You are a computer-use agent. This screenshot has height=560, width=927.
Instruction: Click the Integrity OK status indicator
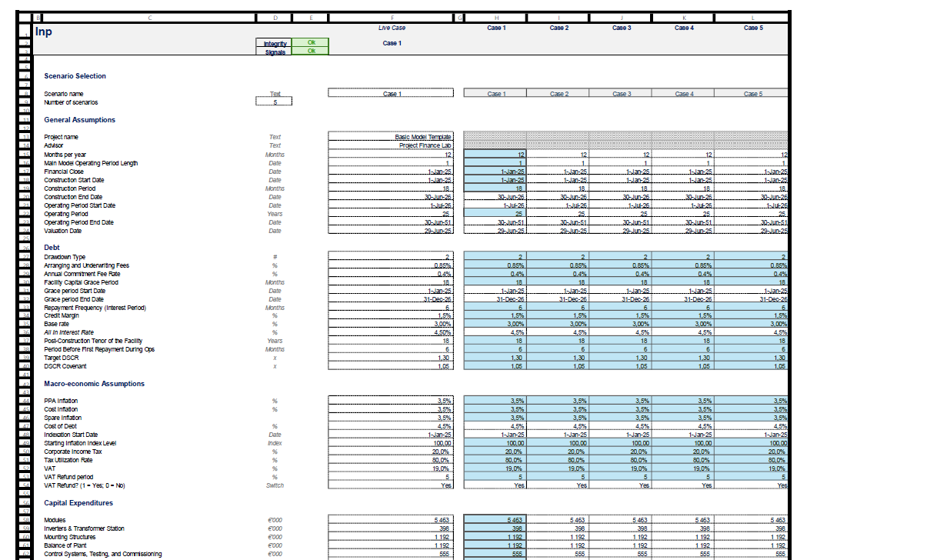(x=310, y=44)
